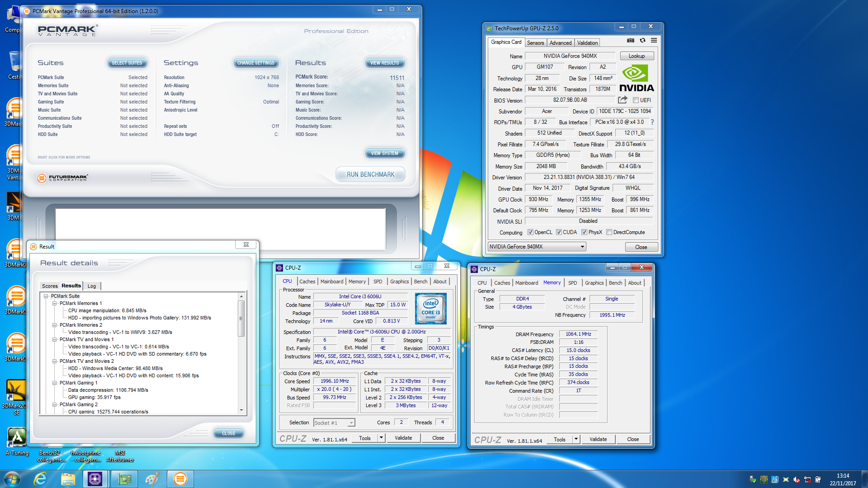Open Windows Explorer from the taskbar

coord(68,479)
